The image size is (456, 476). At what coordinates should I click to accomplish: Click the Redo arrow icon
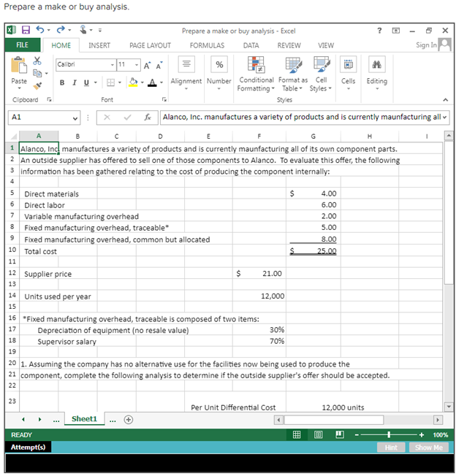click(x=61, y=29)
